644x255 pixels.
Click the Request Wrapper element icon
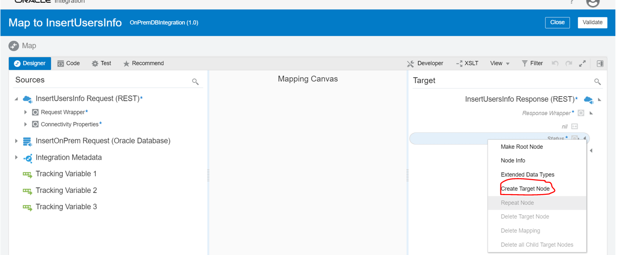point(35,112)
